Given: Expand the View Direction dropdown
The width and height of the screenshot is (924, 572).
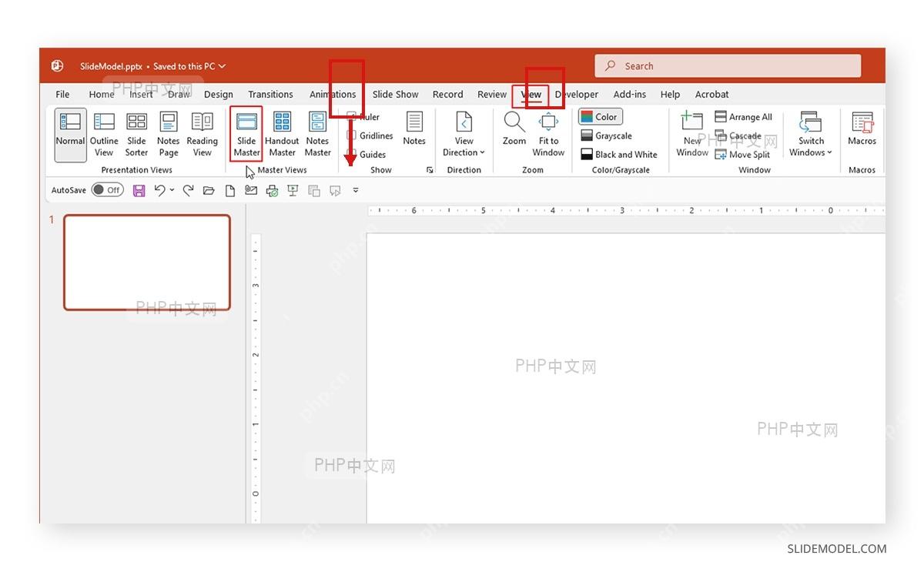Looking at the screenshot, I should (464, 134).
